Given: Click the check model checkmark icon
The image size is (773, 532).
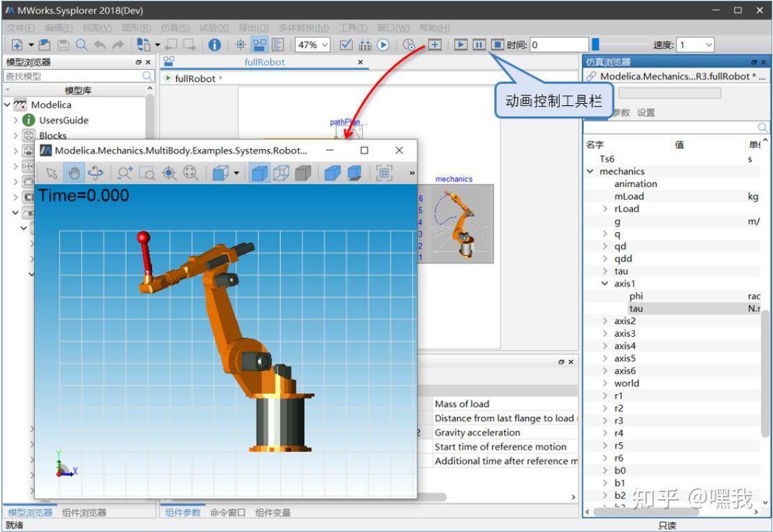Looking at the screenshot, I should pos(346,45).
